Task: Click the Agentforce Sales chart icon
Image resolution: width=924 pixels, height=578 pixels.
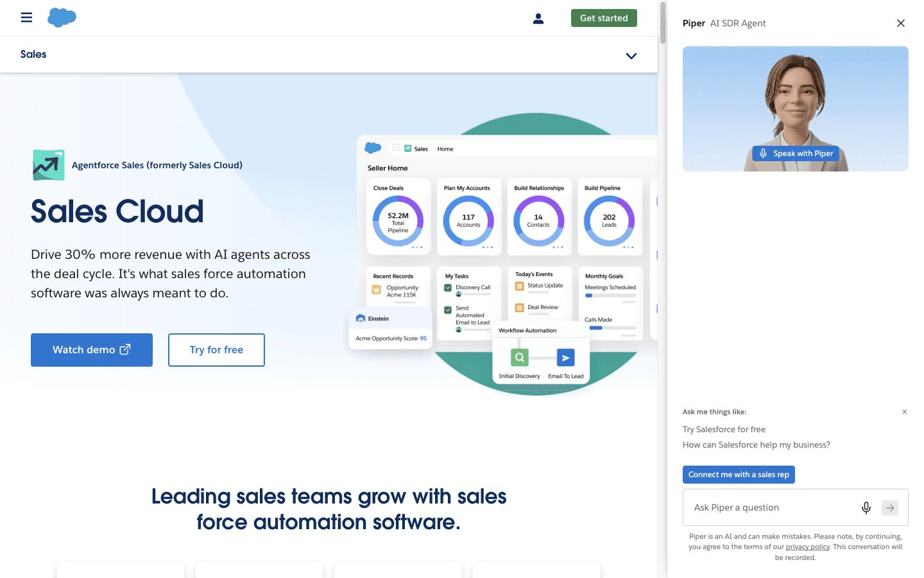Action: (x=49, y=165)
